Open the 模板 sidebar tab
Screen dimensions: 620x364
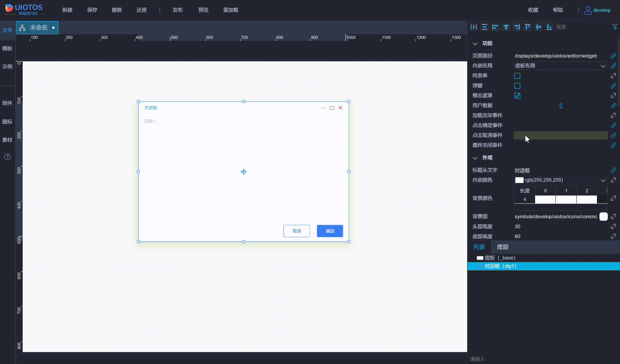[7, 48]
